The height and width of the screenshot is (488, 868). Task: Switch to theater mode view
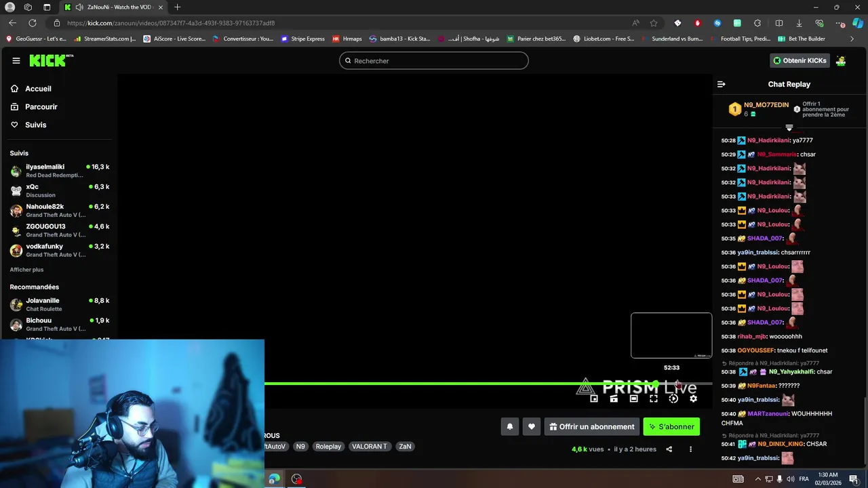(633, 399)
